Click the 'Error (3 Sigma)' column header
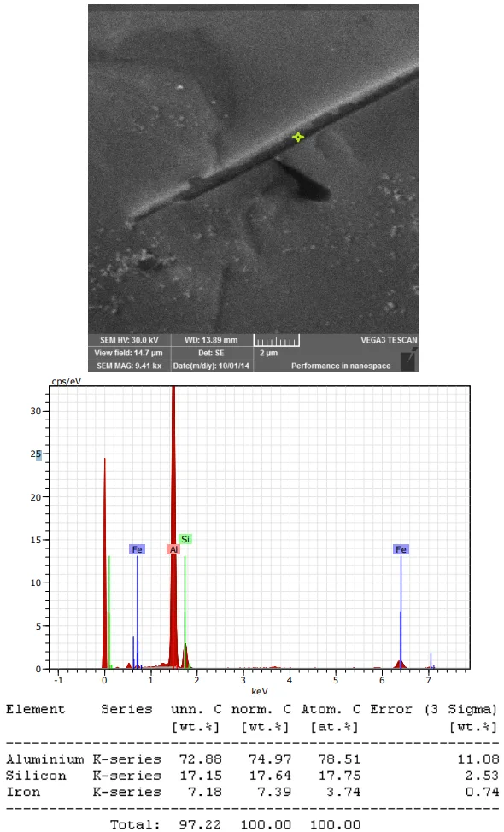The image size is (504, 832). click(x=433, y=710)
